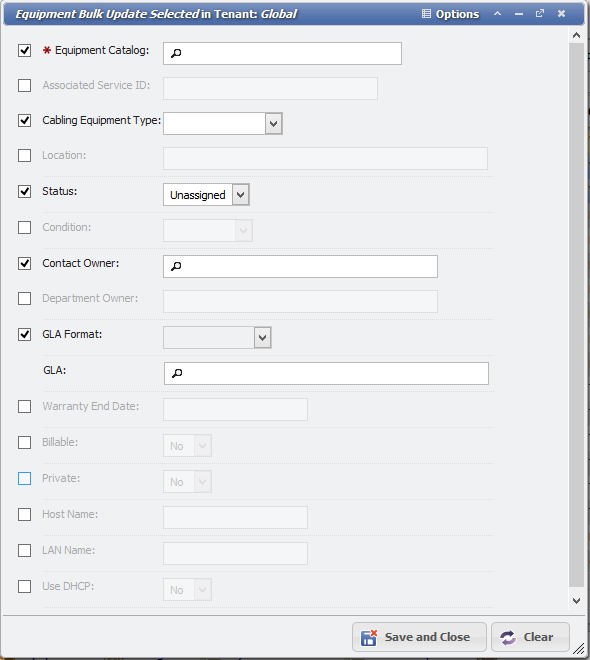Click the Save and Close button
The height and width of the screenshot is (660, 590).
419,637
